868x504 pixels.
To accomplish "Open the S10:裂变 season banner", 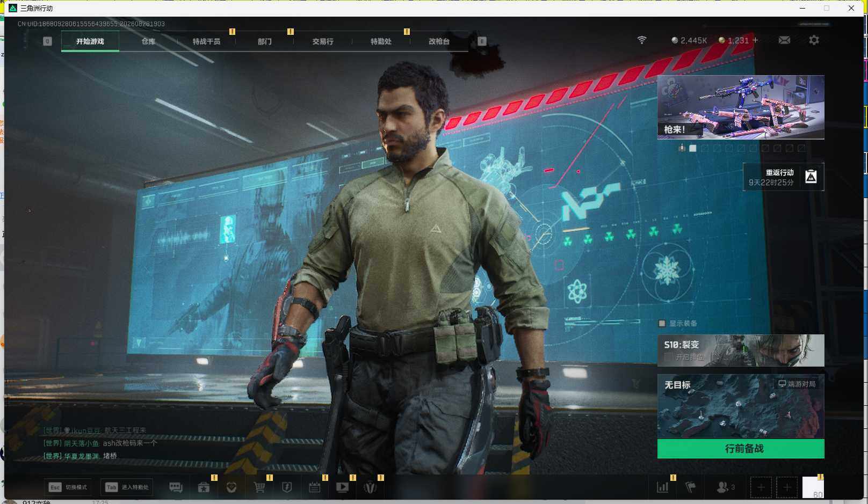I will [741, 350].
